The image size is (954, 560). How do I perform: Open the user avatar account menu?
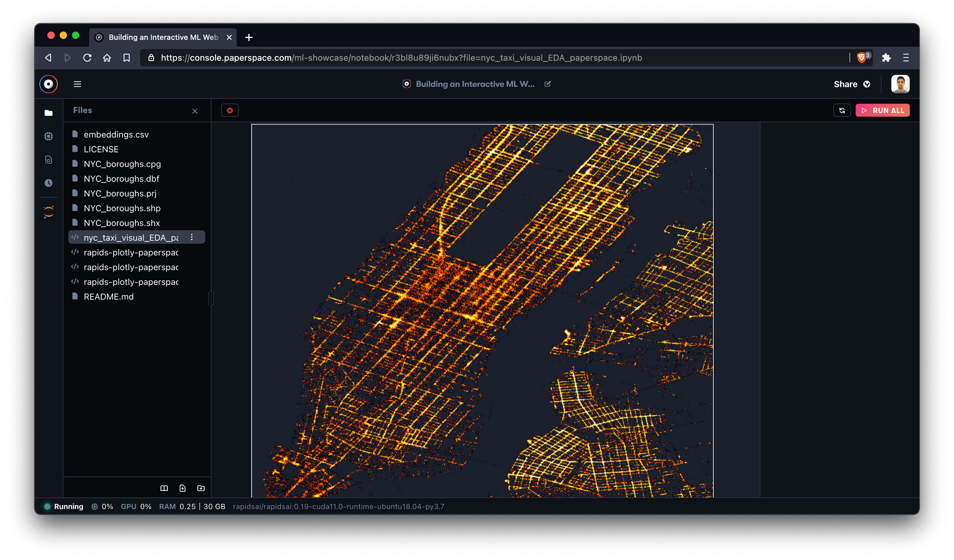[900, 84]
